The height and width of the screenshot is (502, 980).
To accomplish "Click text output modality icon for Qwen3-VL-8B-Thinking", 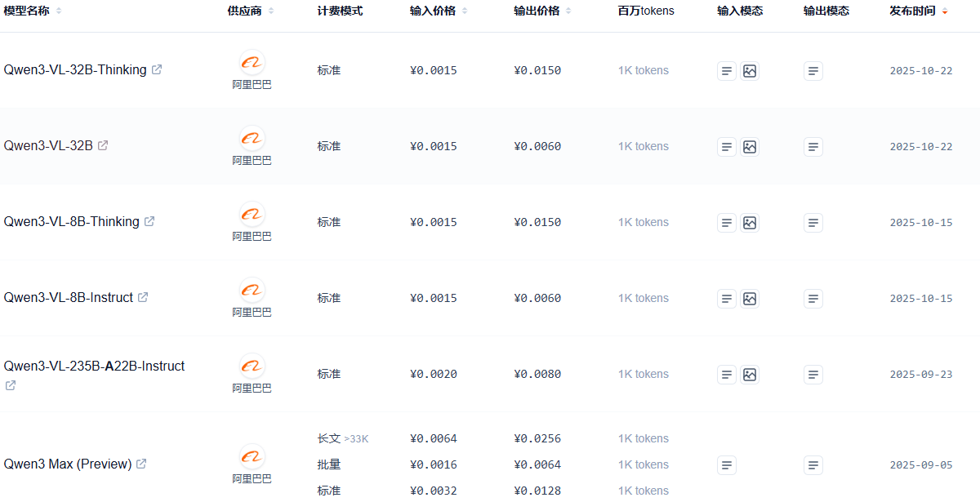I will pos(813,223).
